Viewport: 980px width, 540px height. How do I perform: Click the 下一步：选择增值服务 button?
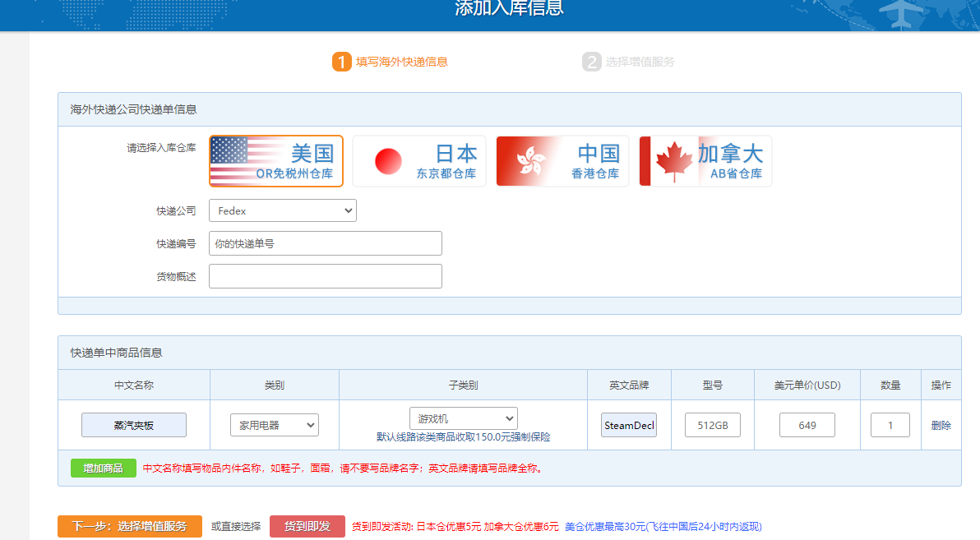point(129,525)
